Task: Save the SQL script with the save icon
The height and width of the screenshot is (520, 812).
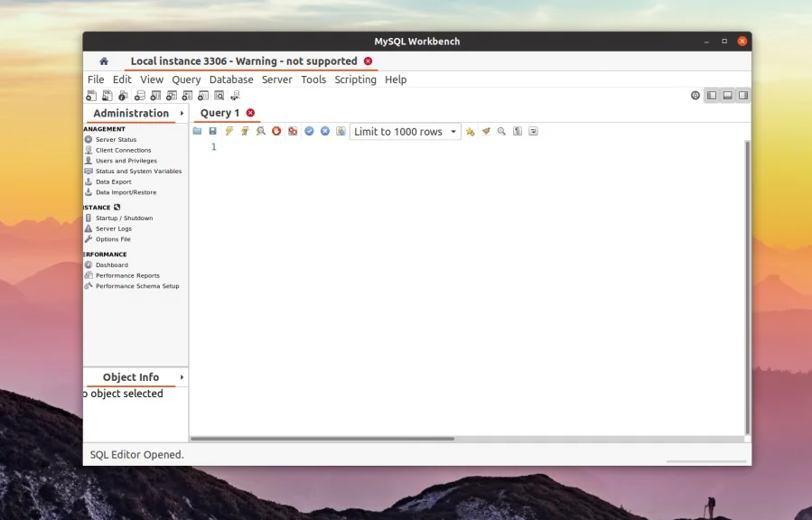Action: click(212, 131)
